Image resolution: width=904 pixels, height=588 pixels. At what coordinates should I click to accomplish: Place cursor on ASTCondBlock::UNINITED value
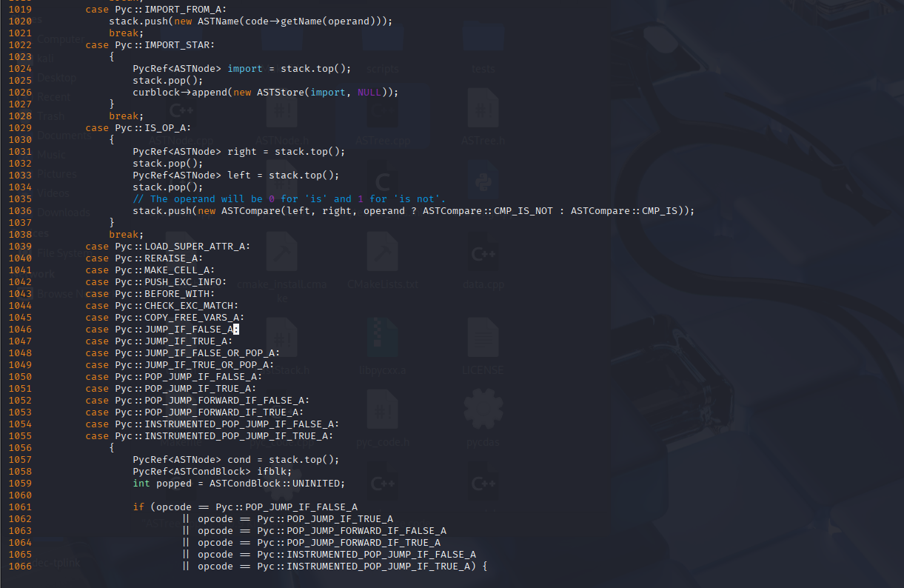pyautogui.click(x=277, y=484)
